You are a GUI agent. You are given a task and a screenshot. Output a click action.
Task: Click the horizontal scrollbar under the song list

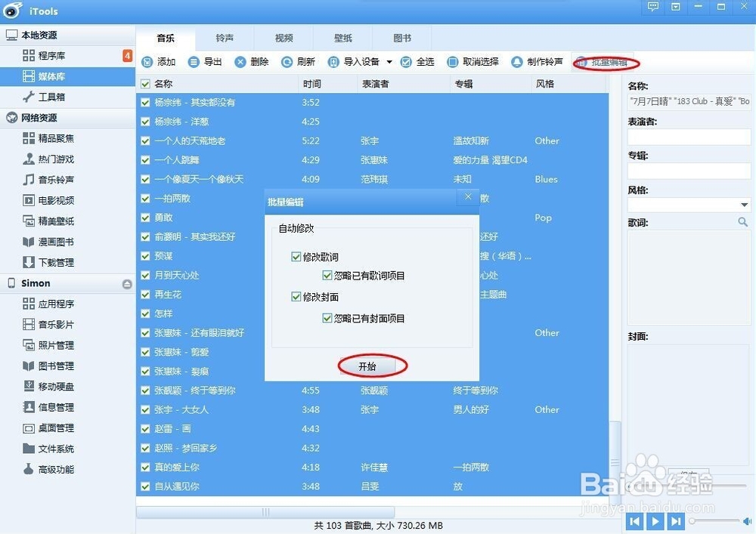point(265,512)
